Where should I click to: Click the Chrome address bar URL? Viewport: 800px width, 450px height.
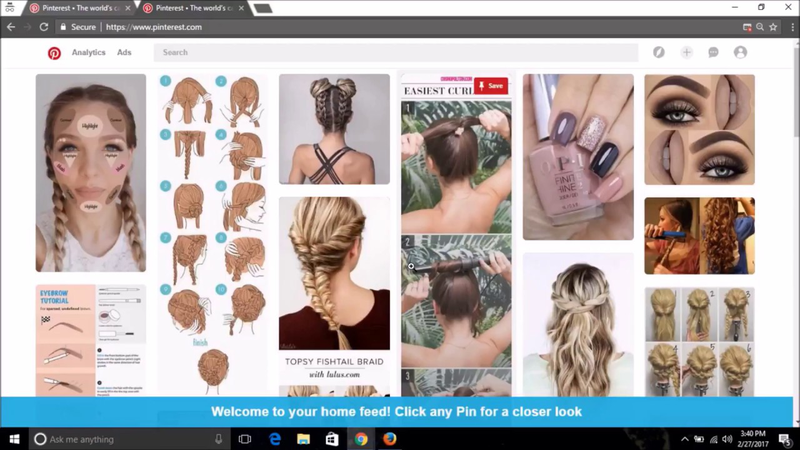point(153,27)
